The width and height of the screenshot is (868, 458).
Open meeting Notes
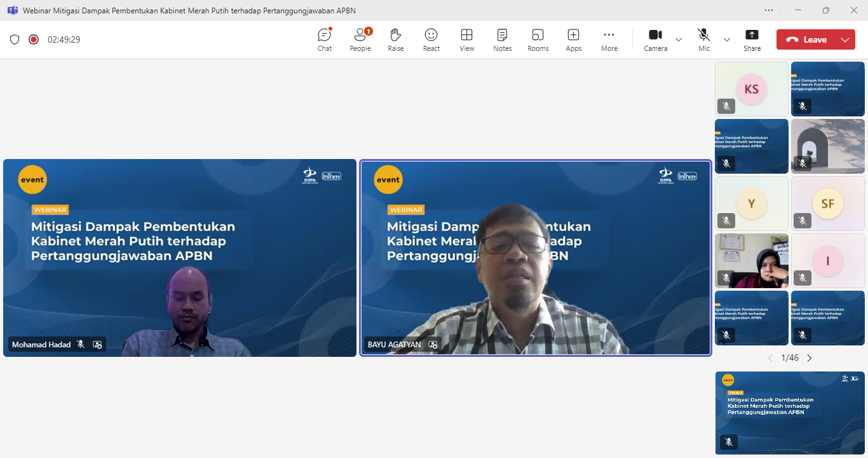coord(503,39)
